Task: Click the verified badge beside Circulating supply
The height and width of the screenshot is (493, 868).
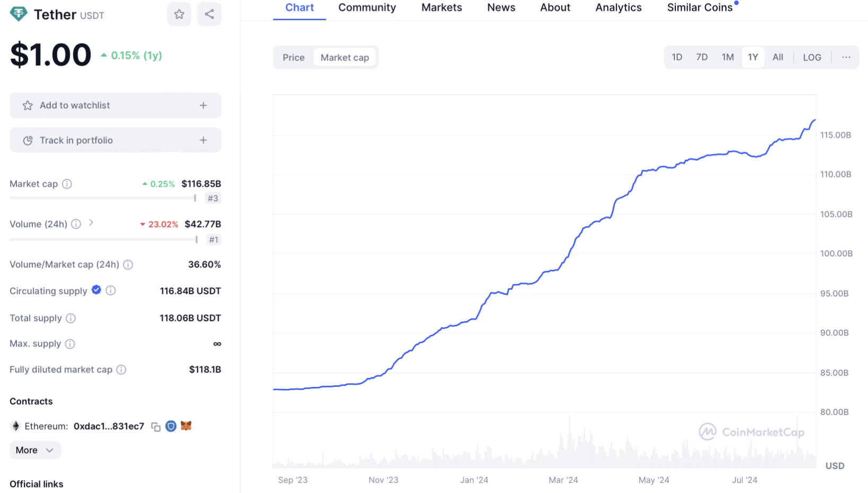Action: [97, 290]
